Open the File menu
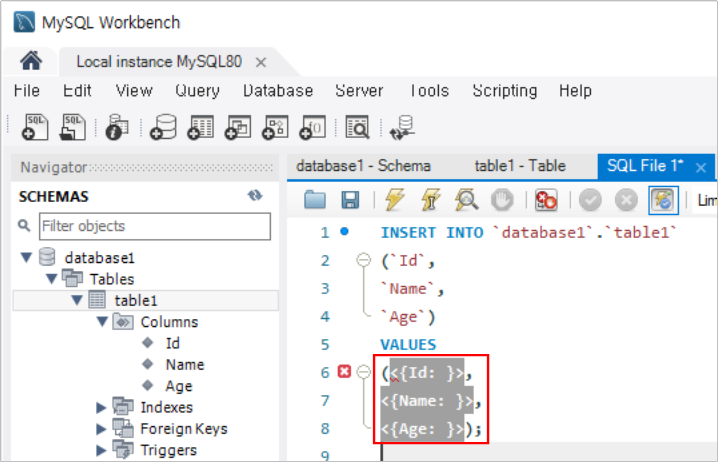The width and height of the screenshot is (718, 462). pyautogui.click(x=27, y=91)
